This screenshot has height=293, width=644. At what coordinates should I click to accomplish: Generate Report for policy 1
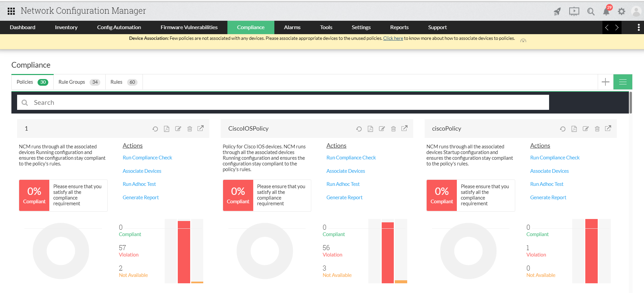[141, 198]
